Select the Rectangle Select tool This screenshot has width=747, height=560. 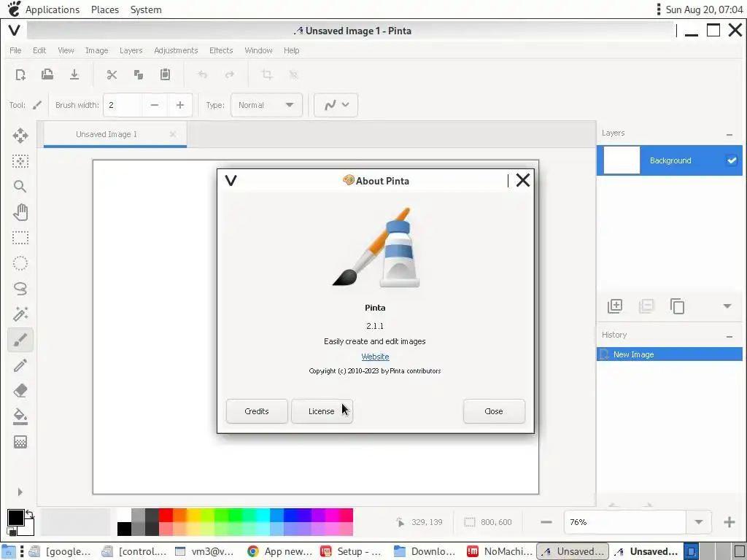point(20,238)
